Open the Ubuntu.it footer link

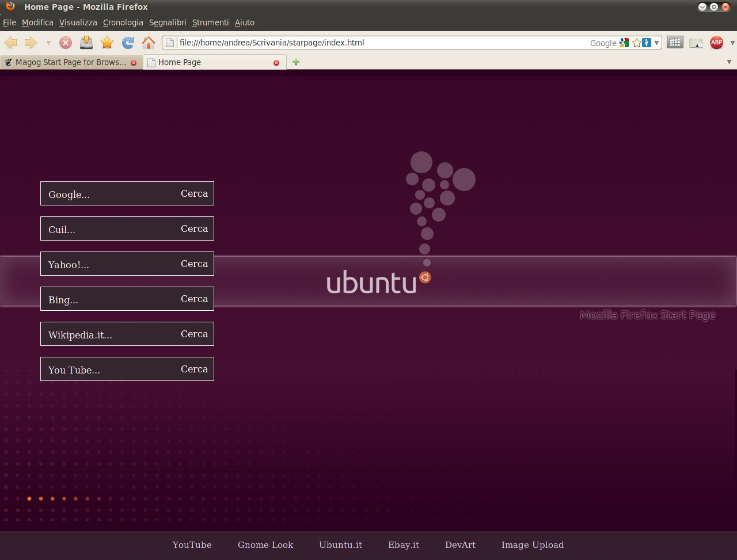coord(341,545)
